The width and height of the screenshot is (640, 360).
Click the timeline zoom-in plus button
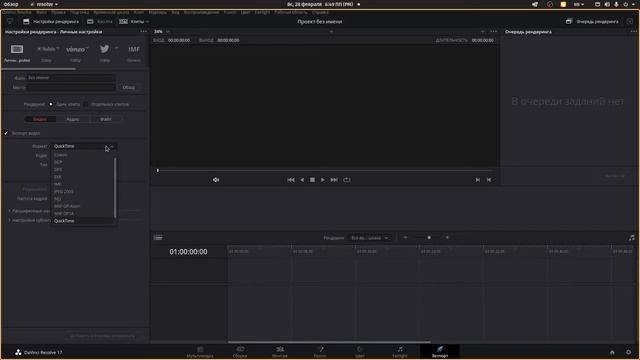coord(447,238)
